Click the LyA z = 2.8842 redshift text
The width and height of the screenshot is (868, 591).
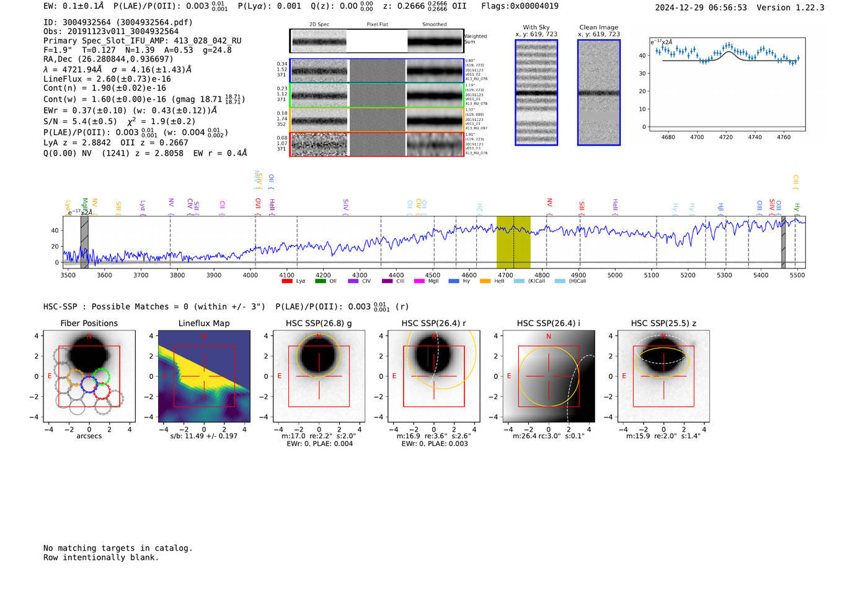point(77,143)
